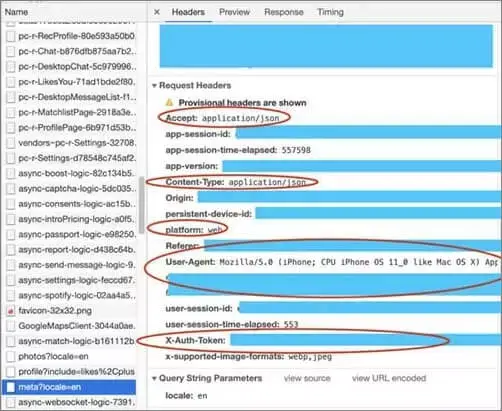
Task: Click the view URL encoded link
Action: [389, 378]
